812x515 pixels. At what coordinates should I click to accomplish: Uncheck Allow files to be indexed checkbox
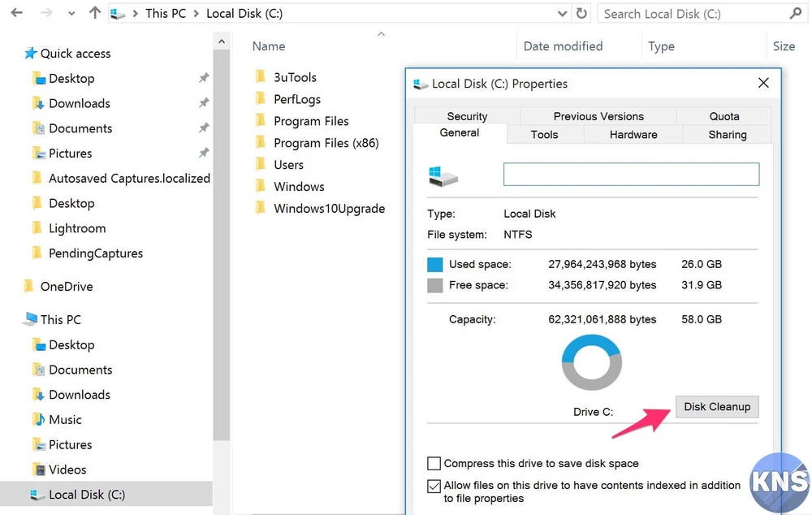[x=434, y=487]
